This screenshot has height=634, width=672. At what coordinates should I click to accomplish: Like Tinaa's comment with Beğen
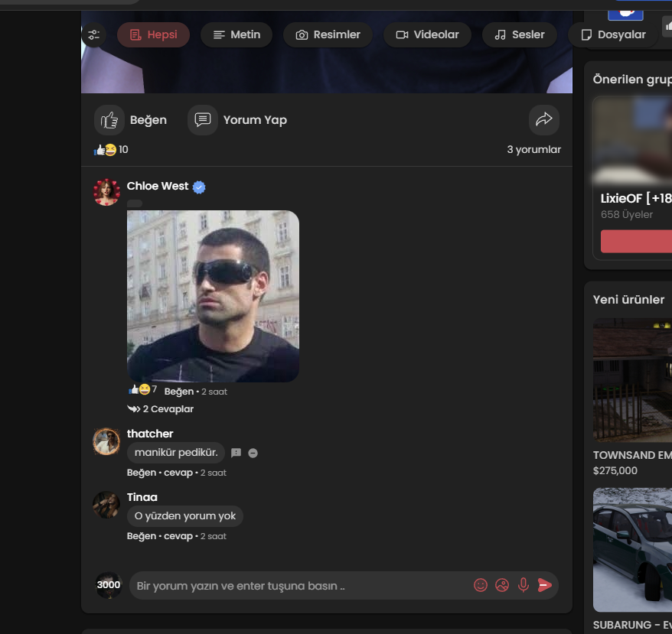[x=142, y=536]
